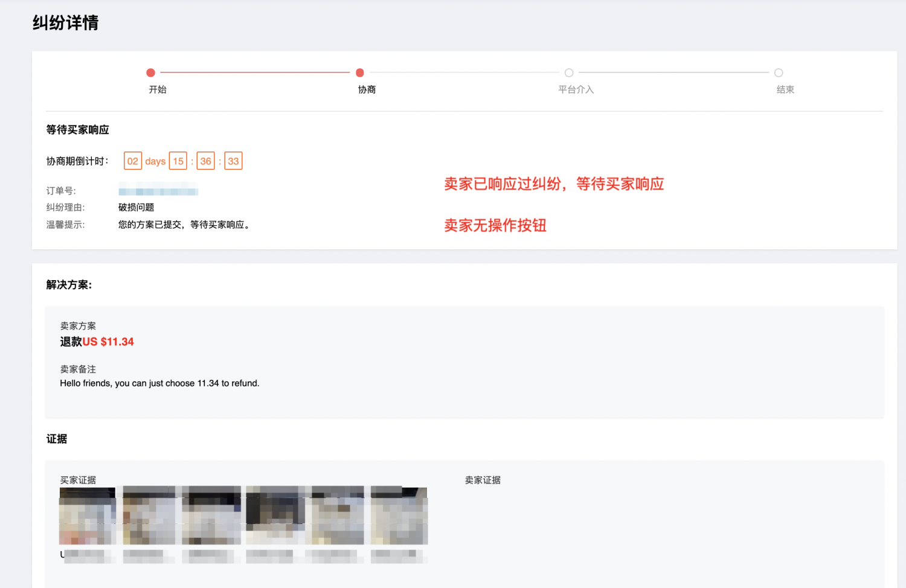This screenshot has width=906, height=588.
Task: Open the last buyer evidence thumbnail
Action: [399, 516]
